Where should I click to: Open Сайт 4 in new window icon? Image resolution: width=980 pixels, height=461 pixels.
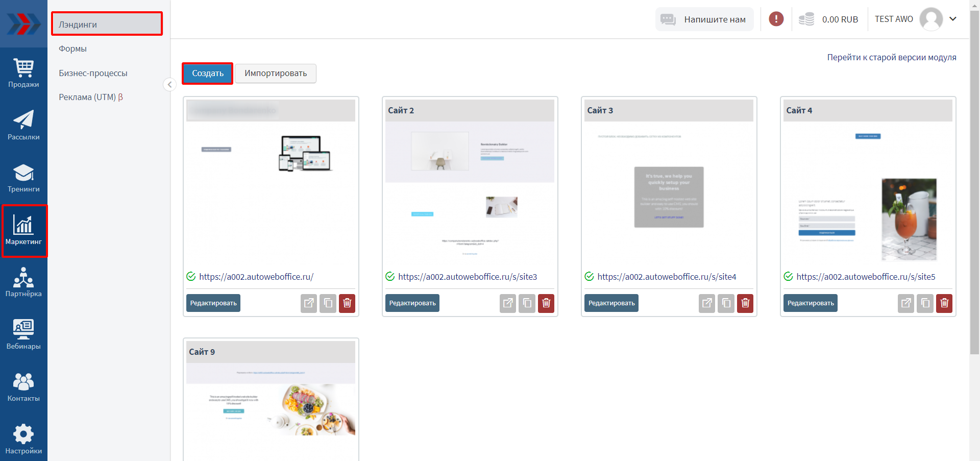pyautogui.click(x=906, y=303)
